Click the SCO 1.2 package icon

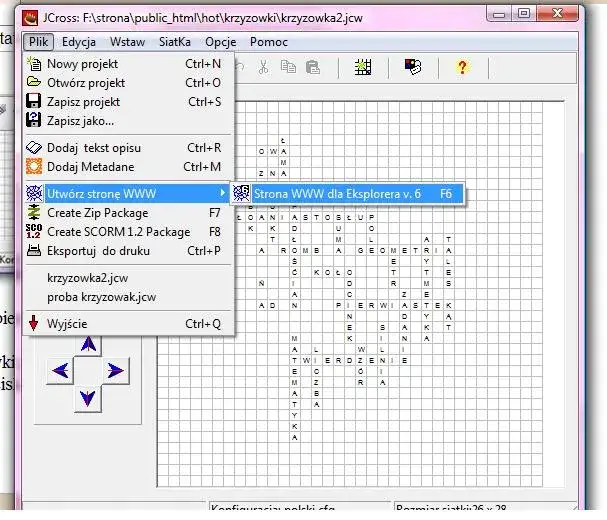pyautogui.click(x=34, y=231)
